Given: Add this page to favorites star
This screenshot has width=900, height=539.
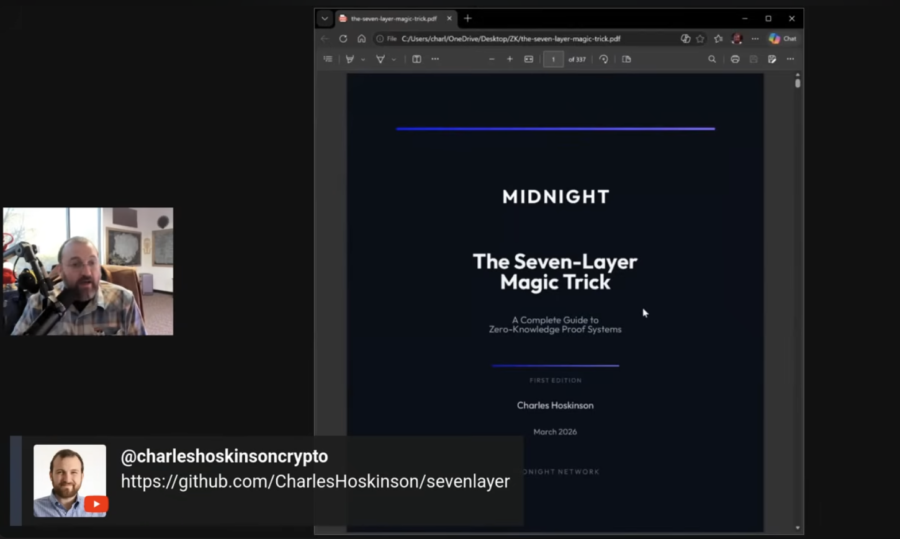Looking at the screenshot, I should [x=700, y=39].
